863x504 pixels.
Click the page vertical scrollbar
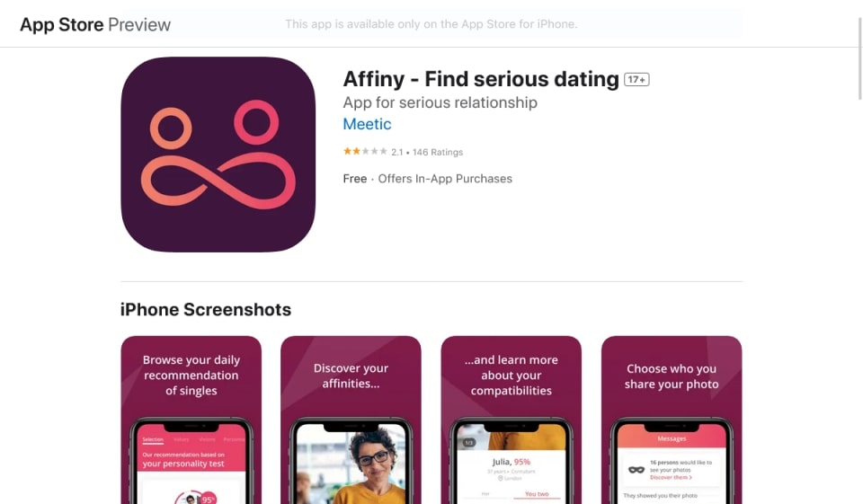click(859, 57)
